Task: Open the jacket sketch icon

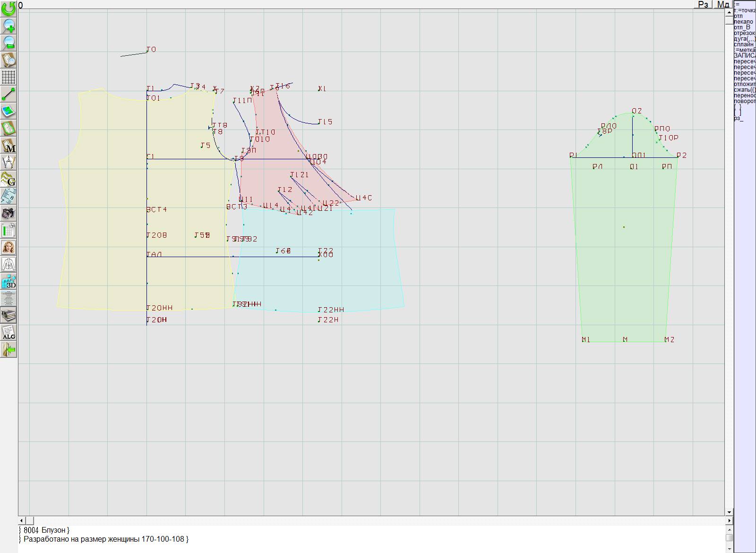Action: 9,264
